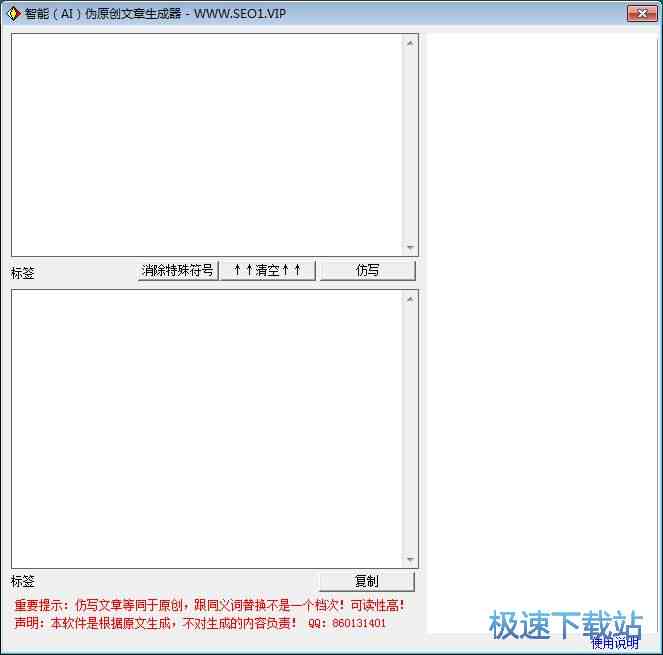
Task: Click the lower text box scroll-down arrow
Action: tap(410, 559)
